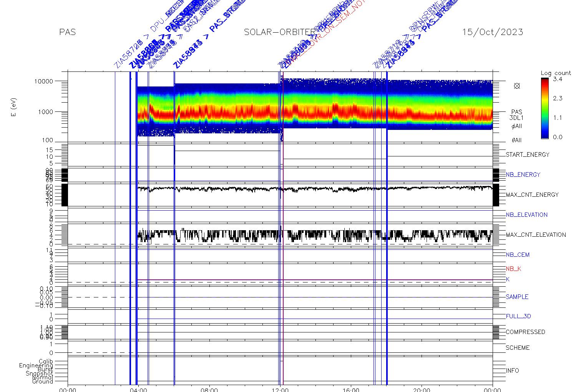The height and width of the screenshot is (392, 581).
Task: Click the red vertical event line in spectrogram
Action: point(283,106)
